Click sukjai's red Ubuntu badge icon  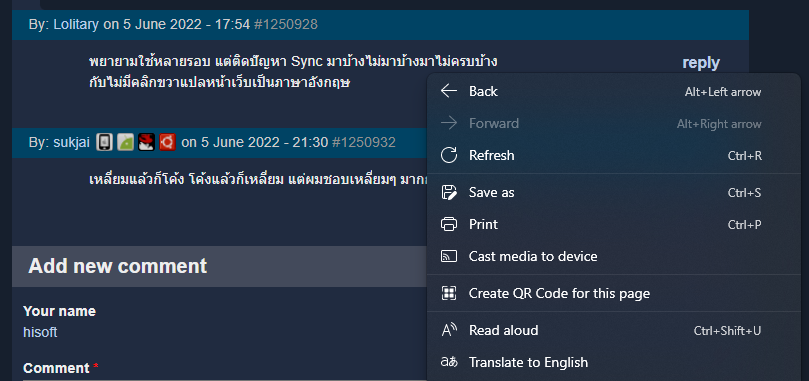tap(167, 142)
